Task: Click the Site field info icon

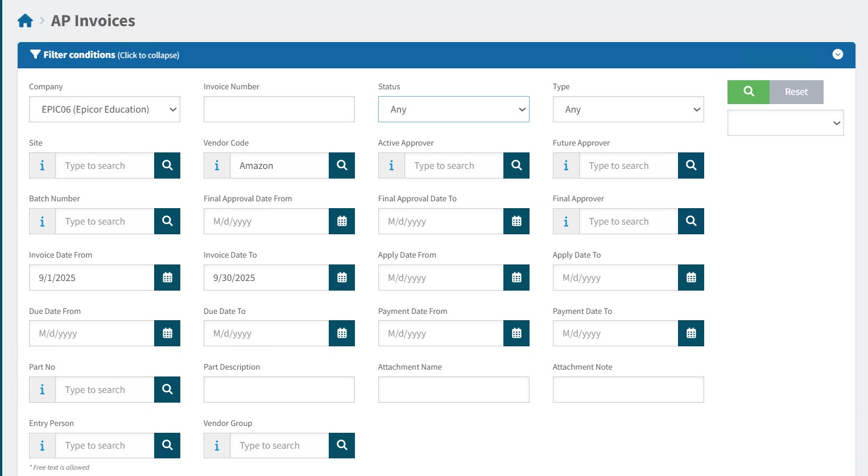Action: (42, 165)
